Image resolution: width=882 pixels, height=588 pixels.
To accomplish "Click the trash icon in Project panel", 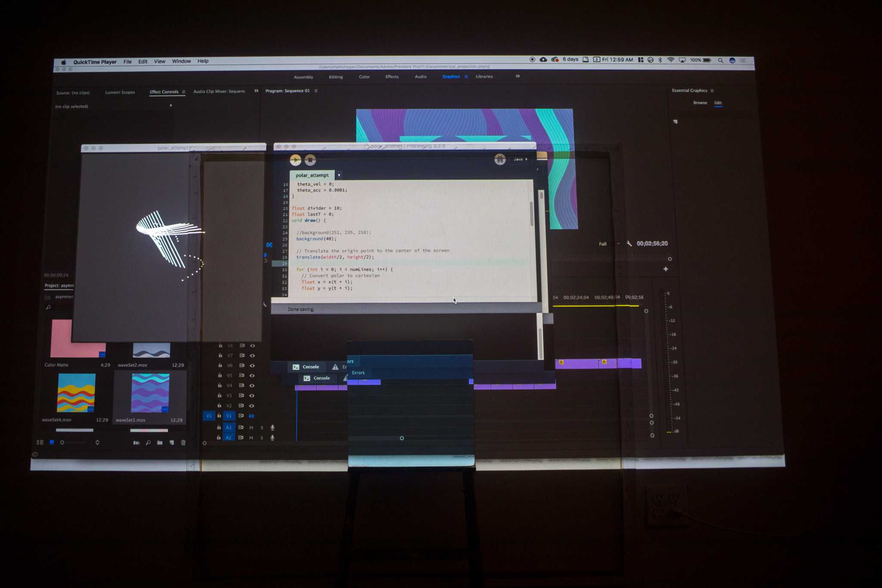I will 183,442.
